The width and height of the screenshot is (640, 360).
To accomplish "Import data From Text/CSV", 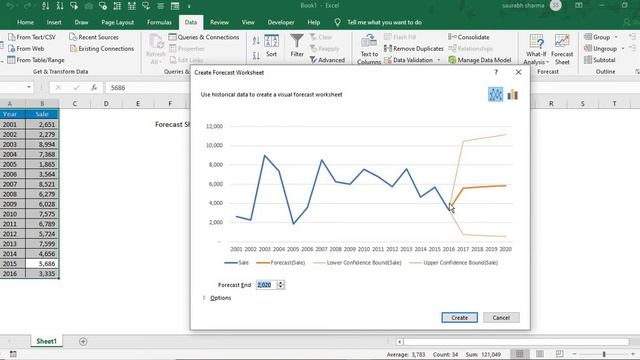I will [x=32, y=37].
